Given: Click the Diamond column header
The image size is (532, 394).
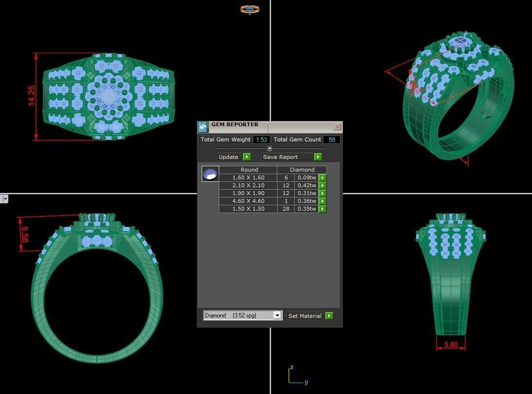Looking at the screenshot, I should [302, 170].
